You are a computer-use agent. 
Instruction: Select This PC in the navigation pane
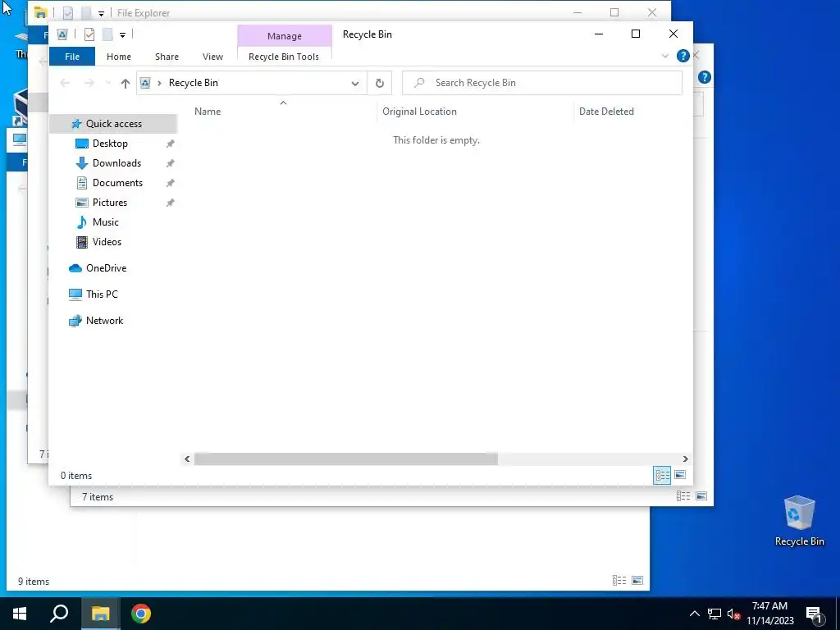102,294
